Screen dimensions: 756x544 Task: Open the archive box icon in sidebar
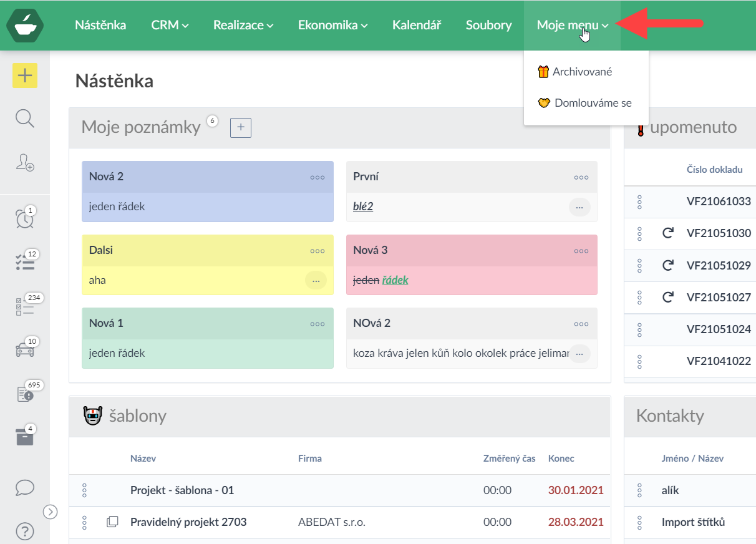click(x=25, y=437)
